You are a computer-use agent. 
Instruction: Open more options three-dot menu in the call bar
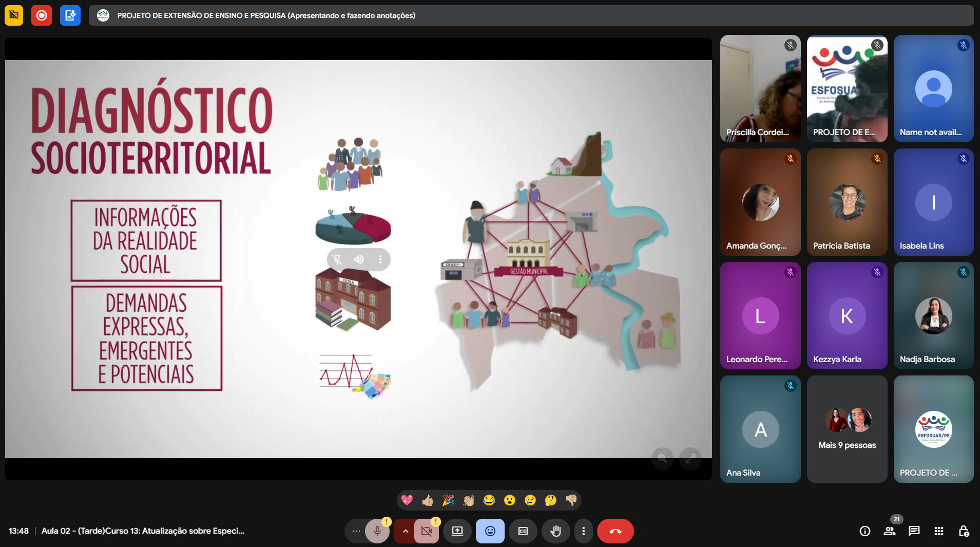click(x=583, y=531)
